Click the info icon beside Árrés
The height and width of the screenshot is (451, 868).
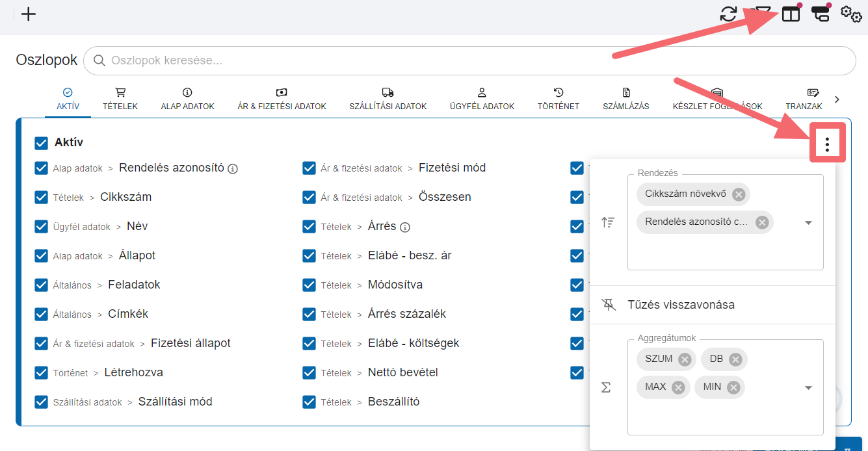[x=405, y=227]
